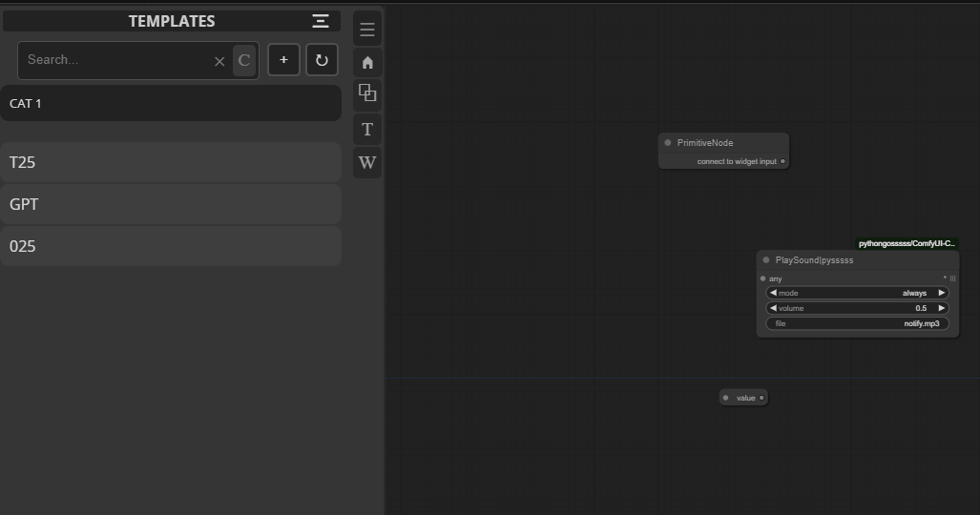
Task: Increase volume with the right arrow
Action: (x=941, y=308)
